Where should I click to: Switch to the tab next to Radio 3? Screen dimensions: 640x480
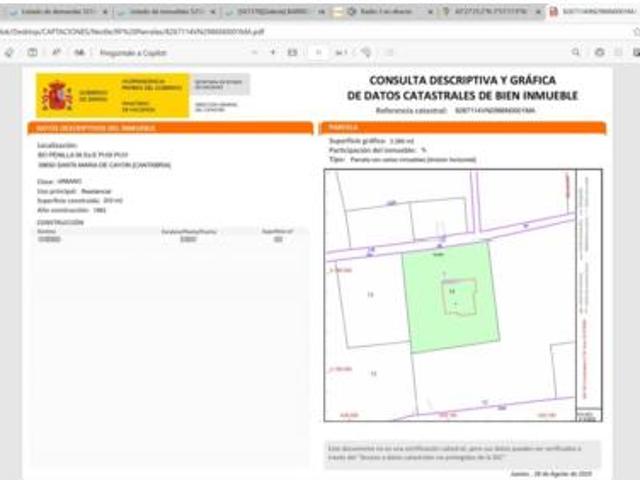[491, 12]
